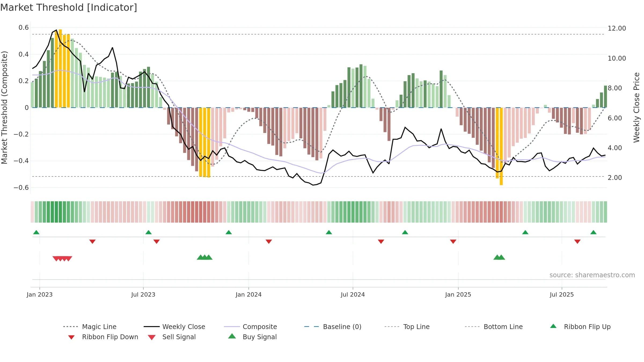Screen dimensions: 644x362
Task: Toggle the Bottom Line legend entry
Action: click(494, 327)
